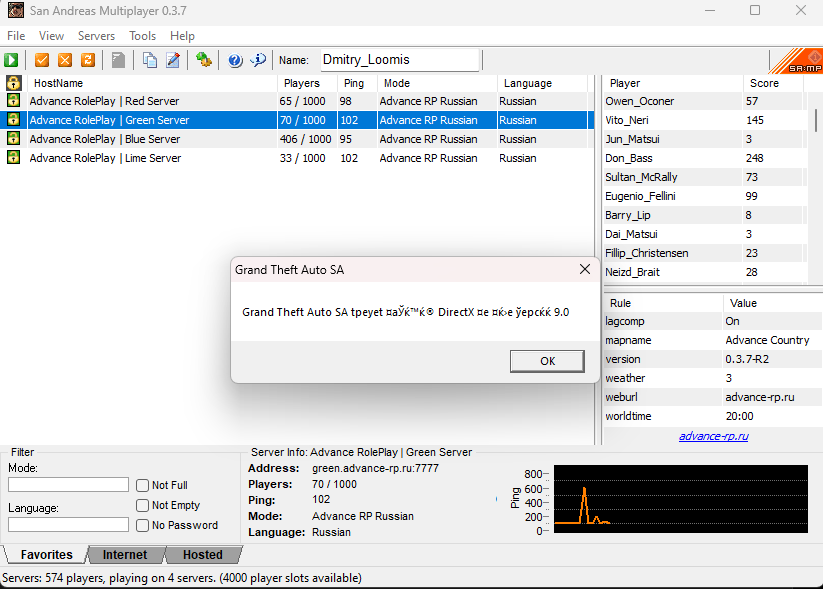The image size is (823, 589).
Task: Click the Refresh Server orange icon
Action: (88, 60)
